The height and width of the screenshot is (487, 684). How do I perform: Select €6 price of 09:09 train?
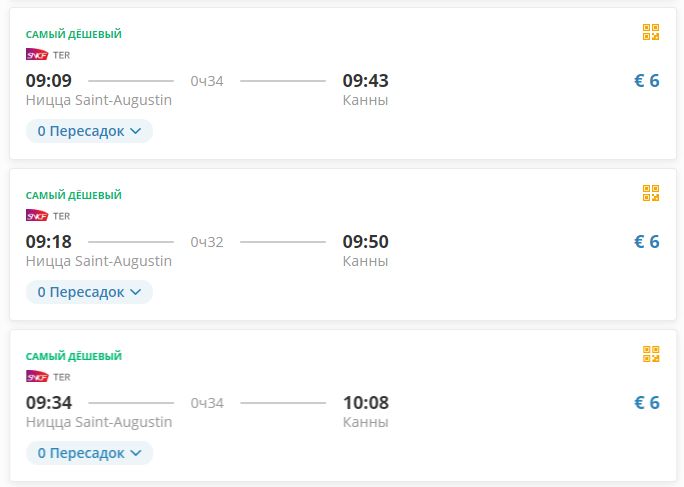(x=646, y=81)
